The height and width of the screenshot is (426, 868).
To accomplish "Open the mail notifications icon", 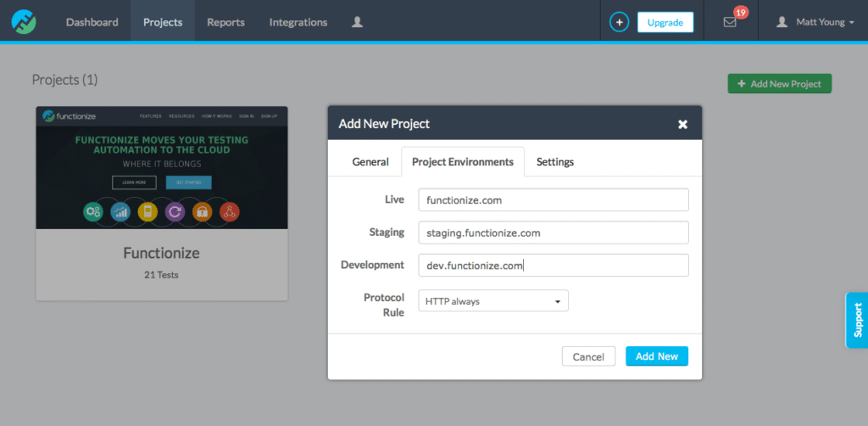I will pyautogui.click(x=730, y=22).
